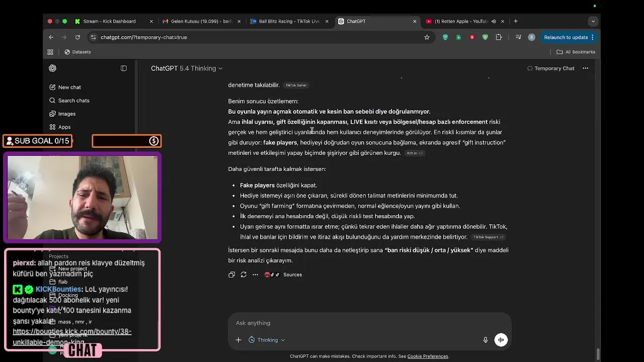Screen dimensions: 644x362
Task: Click the sub goal progress bar
Action: [126, 141]
